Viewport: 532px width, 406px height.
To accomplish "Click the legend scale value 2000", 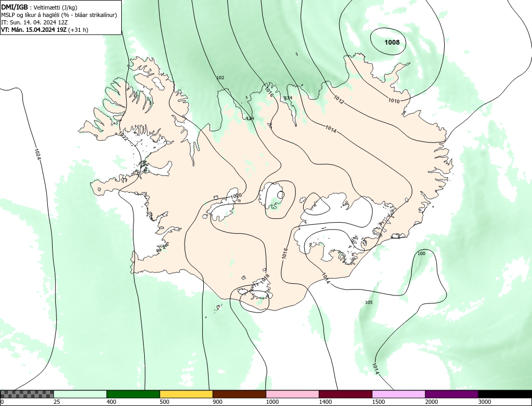I will tap(431, 402).
